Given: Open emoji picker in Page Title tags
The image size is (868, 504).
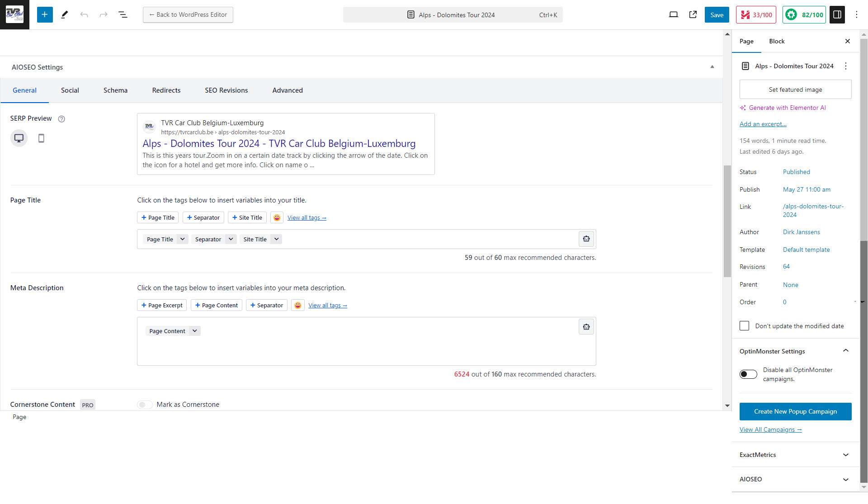Looking at the screenshot, I should [277, 218].
